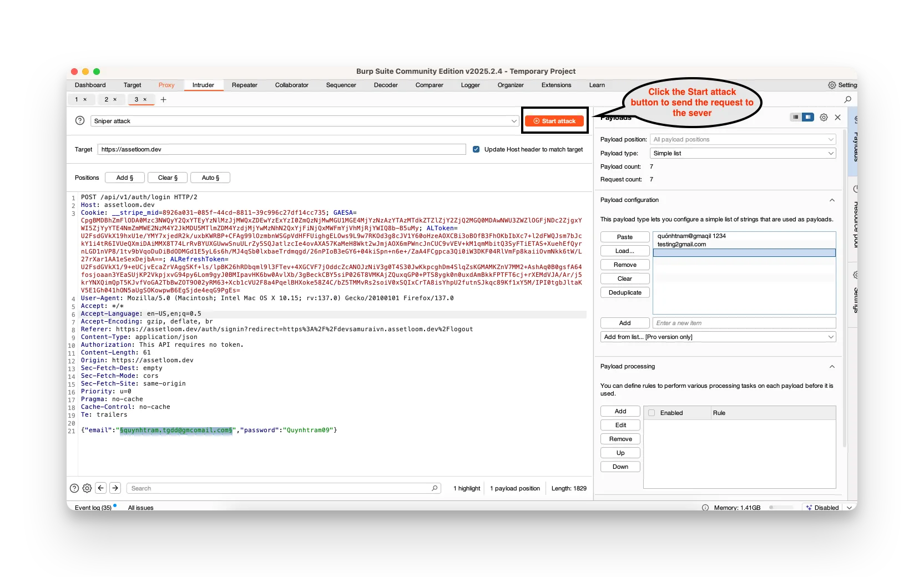This screenshot has width=924, height=577.
Task: Click the magnifier in the request search box
Action: [x=435, y=488]
